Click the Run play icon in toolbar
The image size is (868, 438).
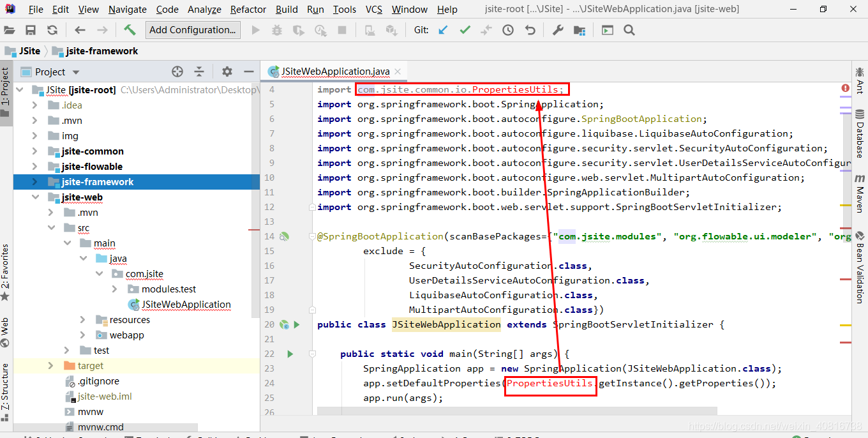(x=255, y=30)
